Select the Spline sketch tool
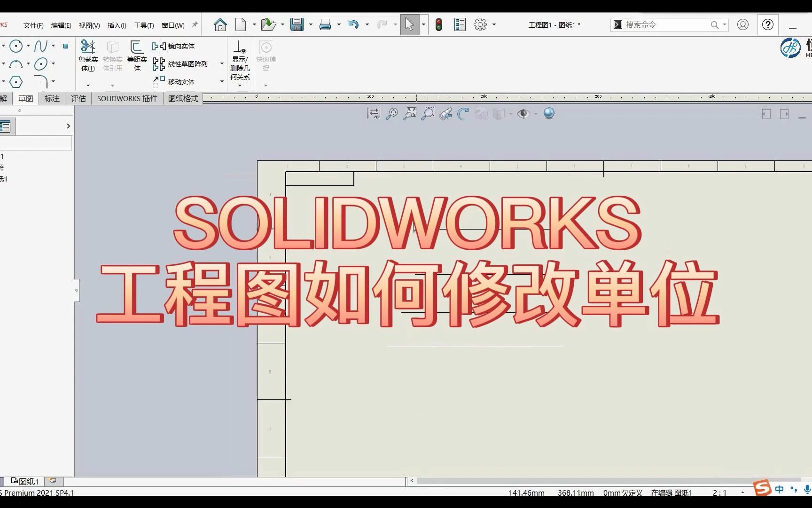 (x=41, y=46)
